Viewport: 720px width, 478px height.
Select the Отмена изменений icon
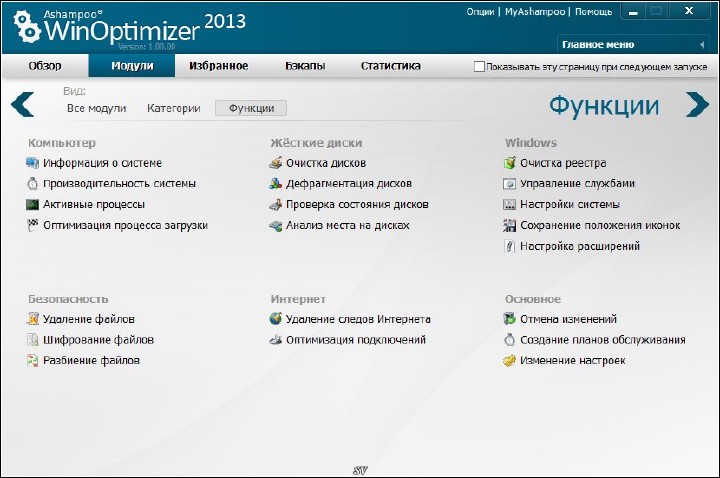tap(511, 320)
